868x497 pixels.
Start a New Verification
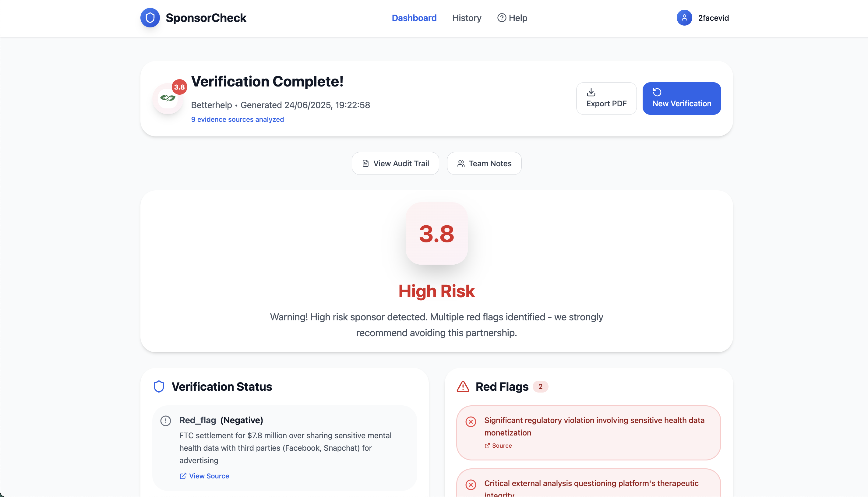[681, 98]
